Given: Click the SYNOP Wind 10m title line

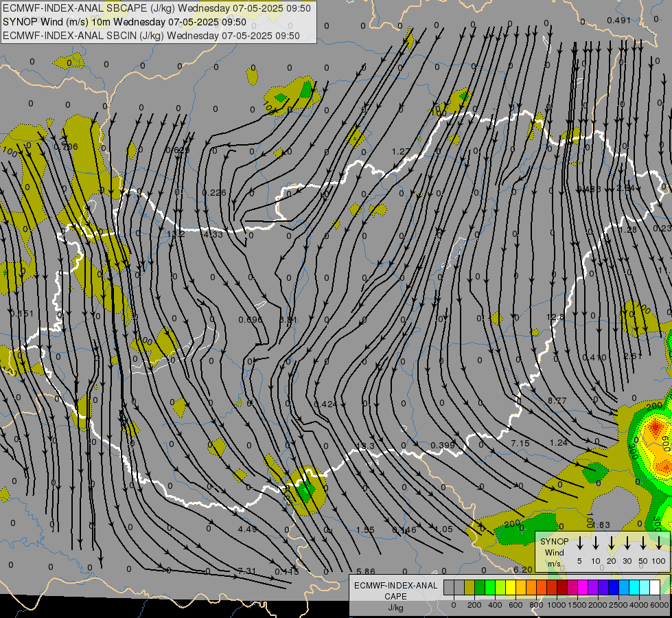Looking at the screenshot, I should [124, 22].
